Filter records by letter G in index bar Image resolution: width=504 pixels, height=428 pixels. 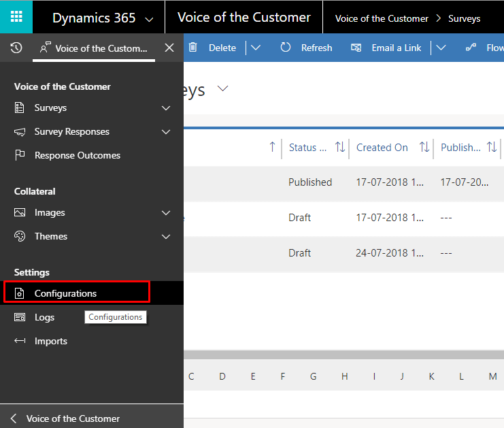point(313,376)
